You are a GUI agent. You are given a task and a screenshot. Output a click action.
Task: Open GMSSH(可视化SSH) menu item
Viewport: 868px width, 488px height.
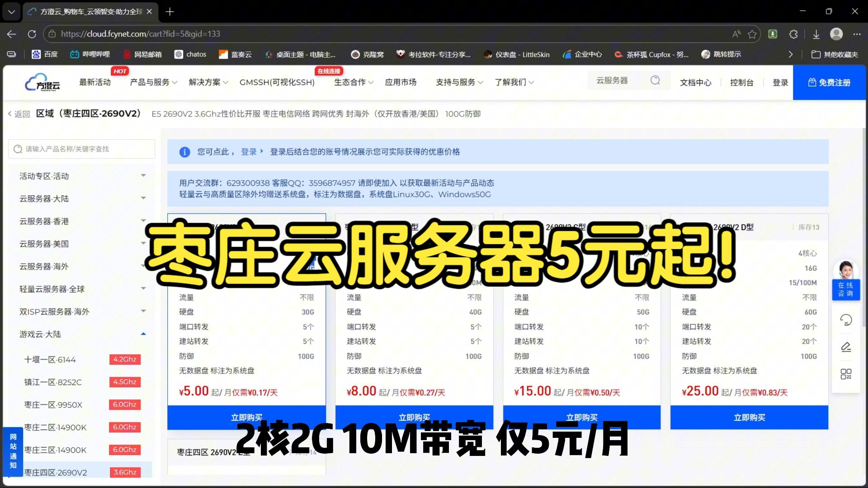pos(277,82)
